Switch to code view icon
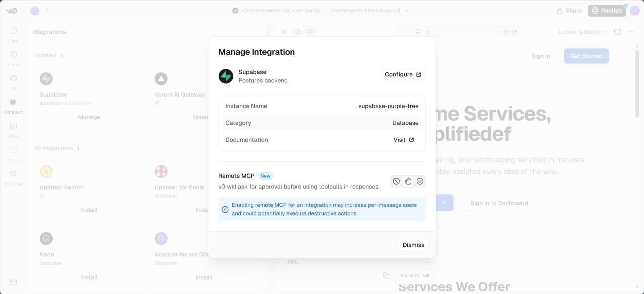644x294 pixels. pyautogui.click(x=310, y=32)
